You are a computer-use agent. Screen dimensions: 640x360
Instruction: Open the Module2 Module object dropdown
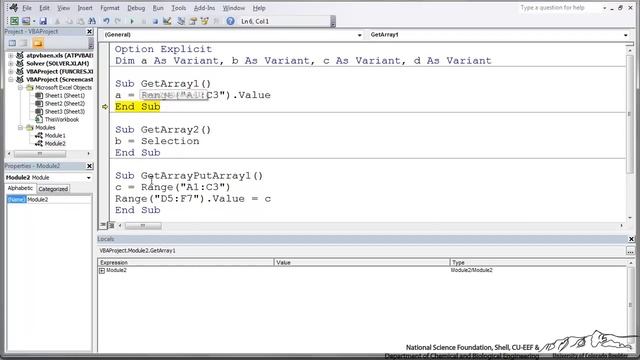pos(89,178)
